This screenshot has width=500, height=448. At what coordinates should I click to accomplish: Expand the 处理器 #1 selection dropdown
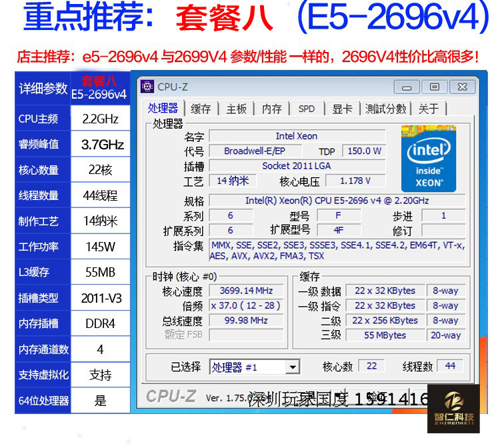click(x=293, y=367)
